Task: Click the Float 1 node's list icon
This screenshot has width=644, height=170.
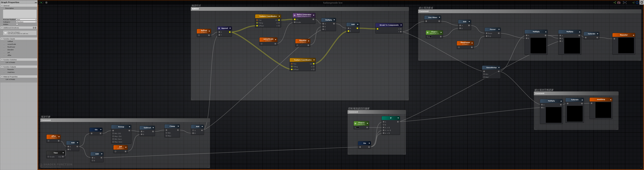Action: tap(427, 32)
